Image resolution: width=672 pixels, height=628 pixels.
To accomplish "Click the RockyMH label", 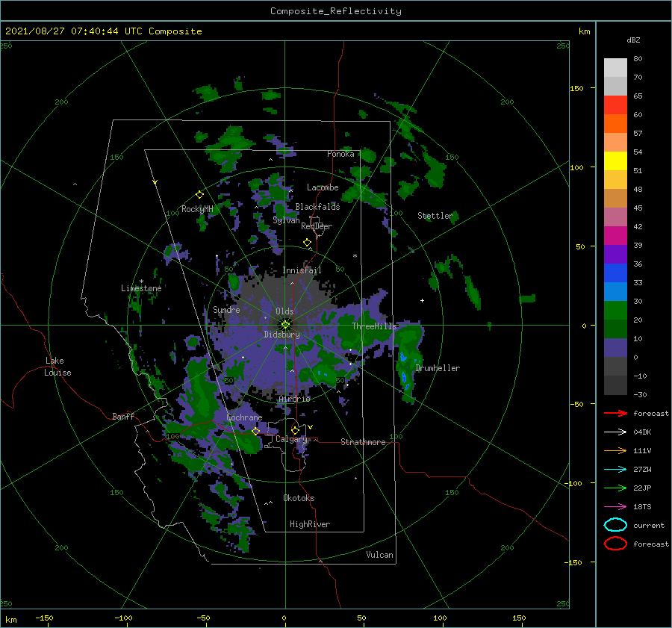I will pos(197,209).
